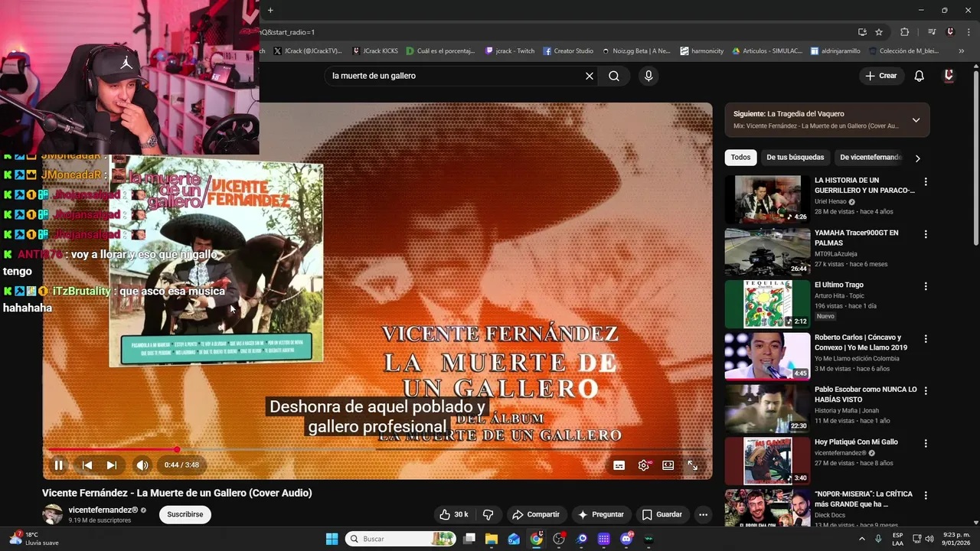Select the De tus búsquedas chip
Screen dimensions: 980x551
point(795,158)
